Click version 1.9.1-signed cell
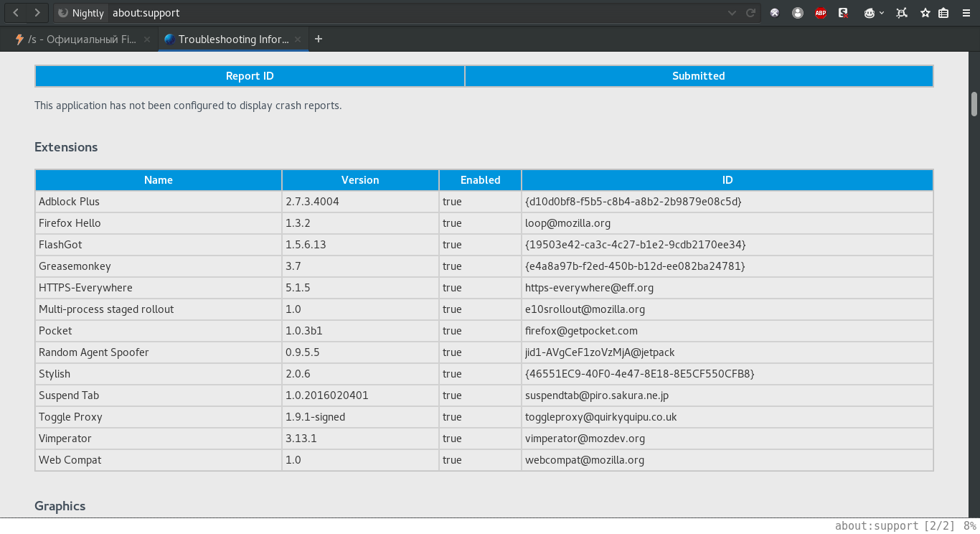 360,417
